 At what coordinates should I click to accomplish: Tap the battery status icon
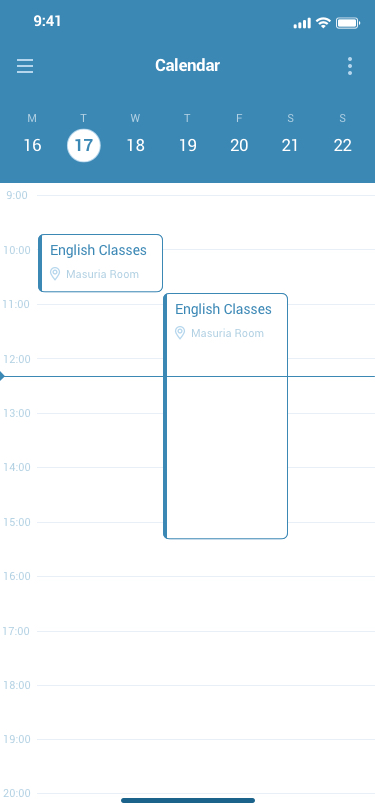click(348, 23)
